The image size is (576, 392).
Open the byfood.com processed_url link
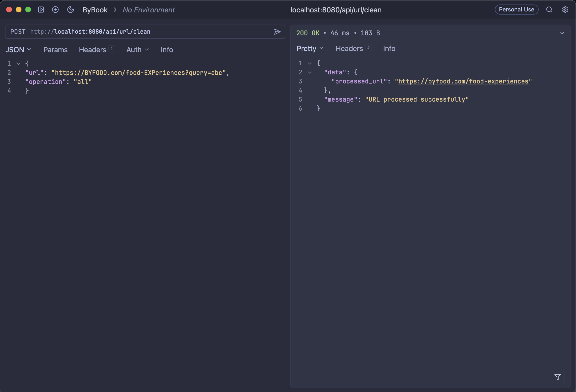tap(463, 81)
